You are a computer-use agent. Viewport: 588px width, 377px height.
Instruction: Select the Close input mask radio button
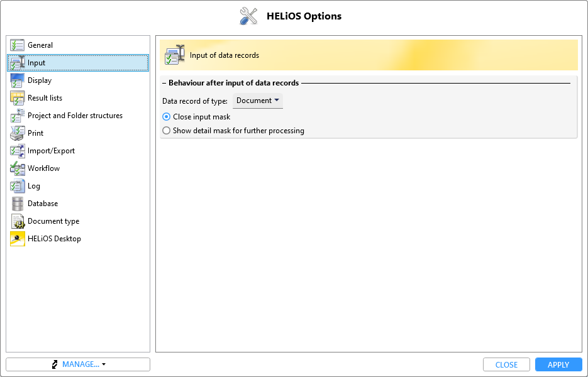(167, 117)
